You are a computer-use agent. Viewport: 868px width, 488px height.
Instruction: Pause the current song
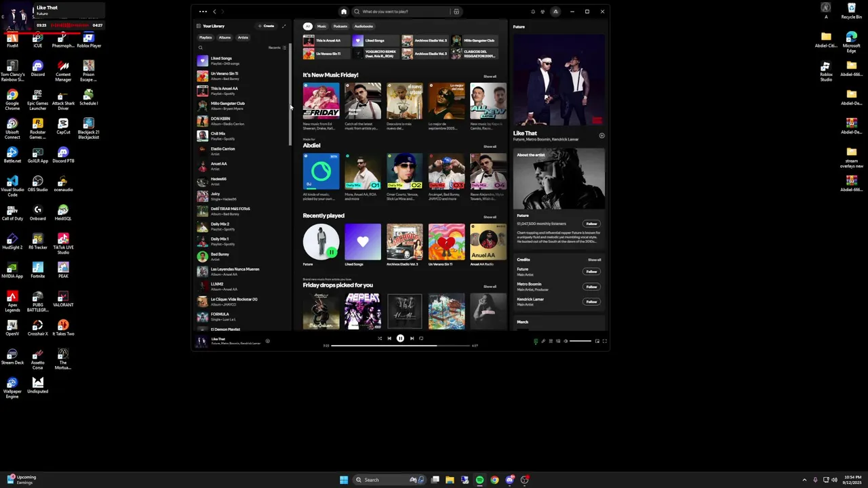tap(400, 338)
